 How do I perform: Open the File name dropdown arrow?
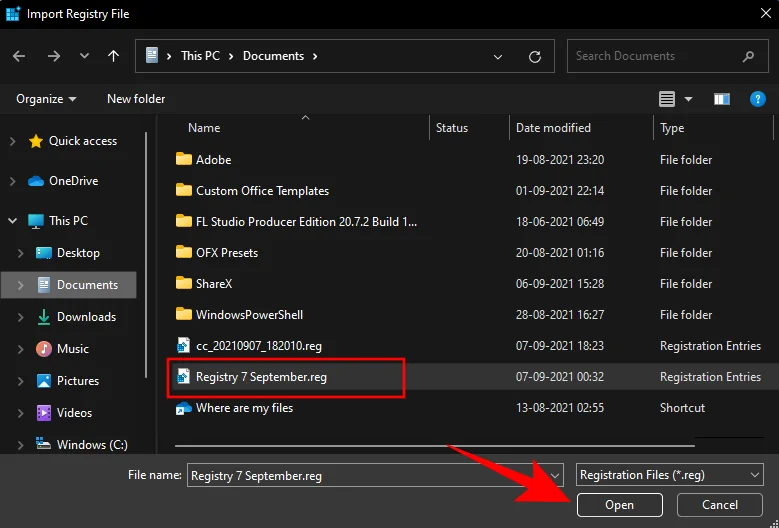point(555,476)
